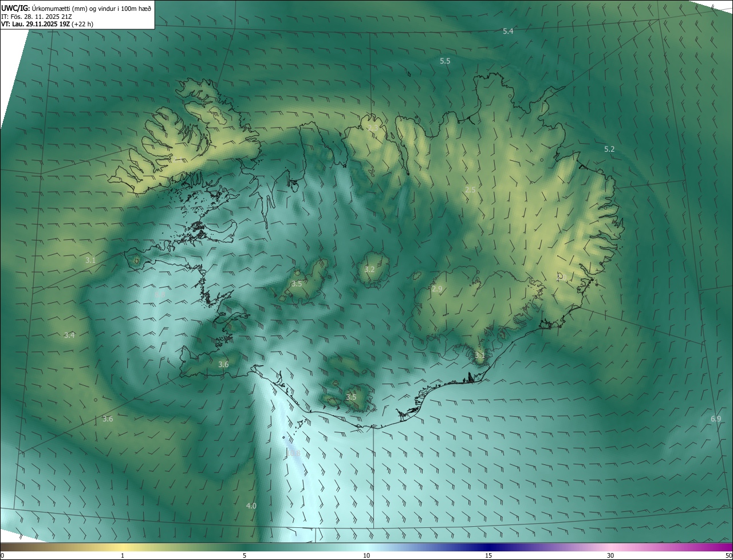Click the 'VT: Lau. 29.11.2025 19Z (+22 h)' line
Viewport: 733px width, 560px height.
47,24
